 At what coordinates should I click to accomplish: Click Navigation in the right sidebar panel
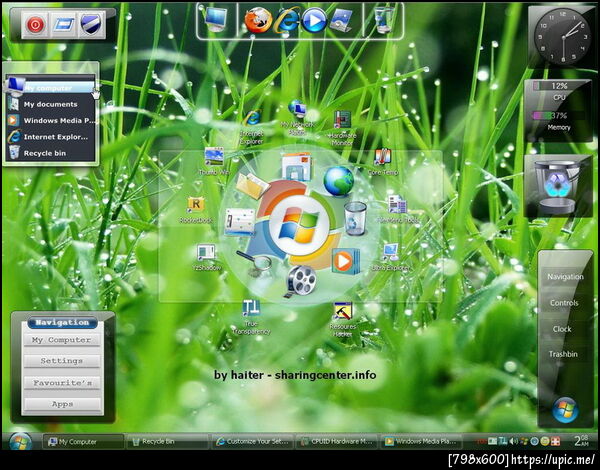565,277
